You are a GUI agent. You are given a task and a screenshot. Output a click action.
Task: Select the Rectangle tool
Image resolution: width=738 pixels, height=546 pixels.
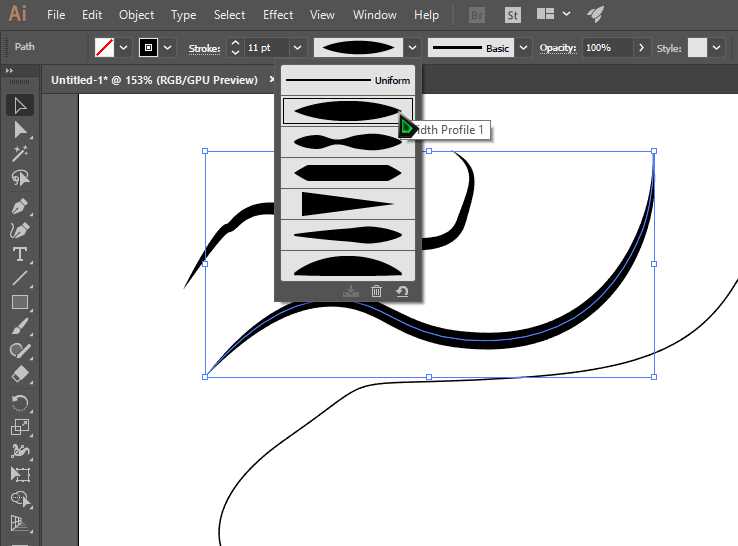pyautogui.click(x=20, y=302)
